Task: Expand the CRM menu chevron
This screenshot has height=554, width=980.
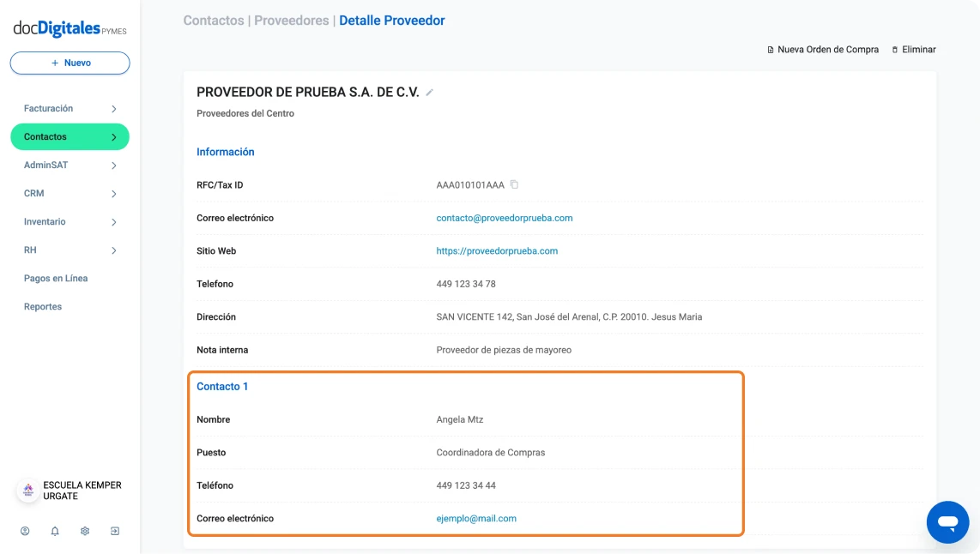Action: [114, 194]
